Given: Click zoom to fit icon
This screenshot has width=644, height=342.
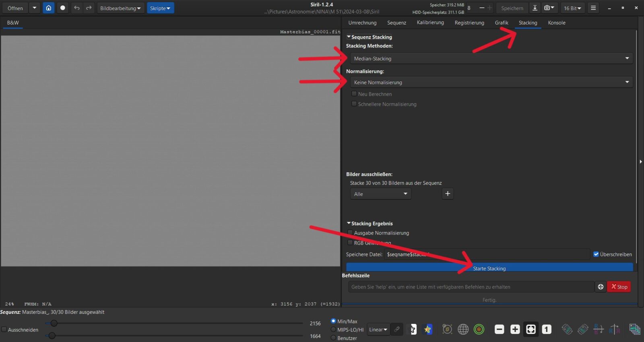Looking at the screenshot, I should [530, 330].
